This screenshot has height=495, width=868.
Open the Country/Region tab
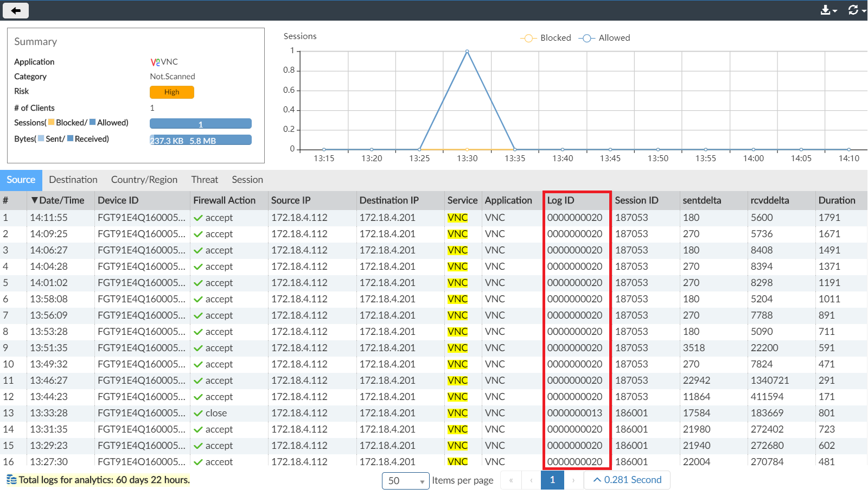pyautogui.click(x=144, y=180)
